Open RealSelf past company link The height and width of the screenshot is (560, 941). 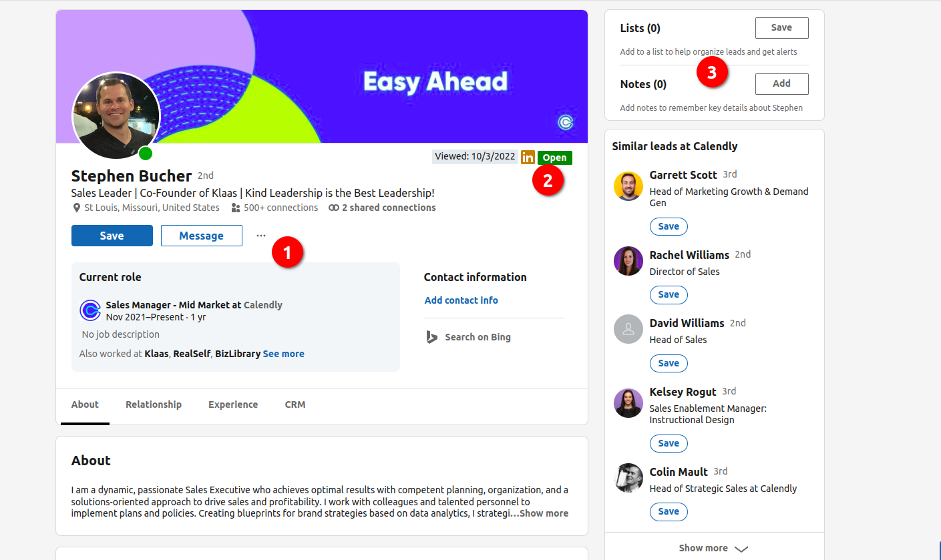[192, 354]
